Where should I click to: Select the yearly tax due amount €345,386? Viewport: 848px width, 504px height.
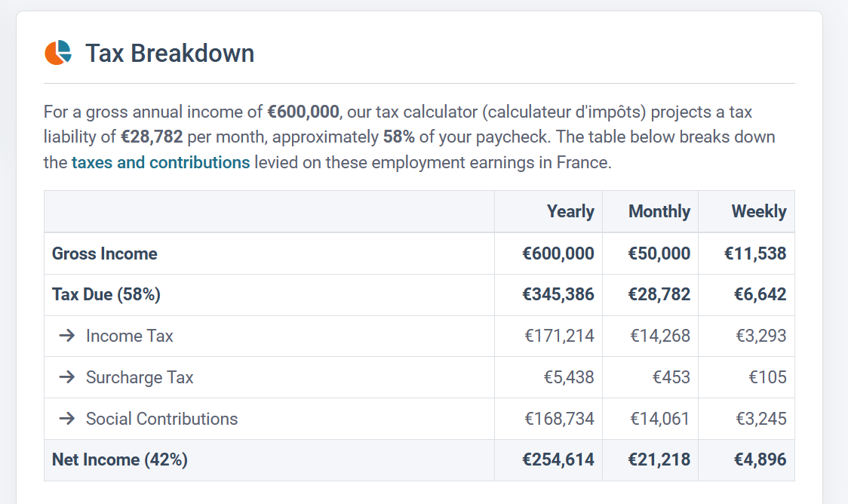tap(558, 294)
